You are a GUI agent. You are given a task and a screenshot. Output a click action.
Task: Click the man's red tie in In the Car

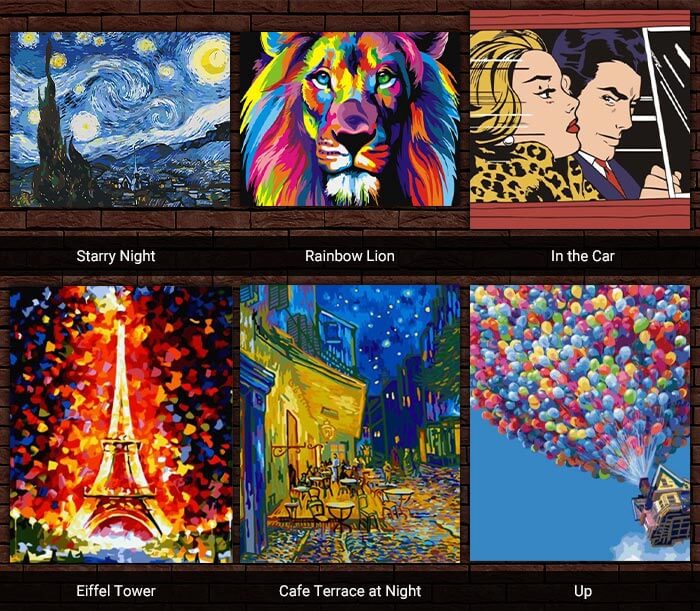pyautogui.click(x=611, y=176)
